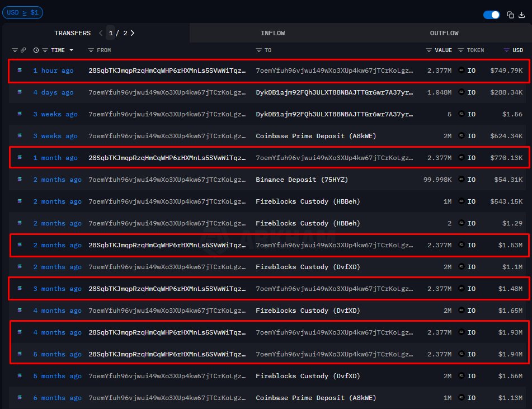Click Fireblocks Custody (DvfXD) on $1.65M row
Viewport: 532px width, 409px height.
pos(308,311)
